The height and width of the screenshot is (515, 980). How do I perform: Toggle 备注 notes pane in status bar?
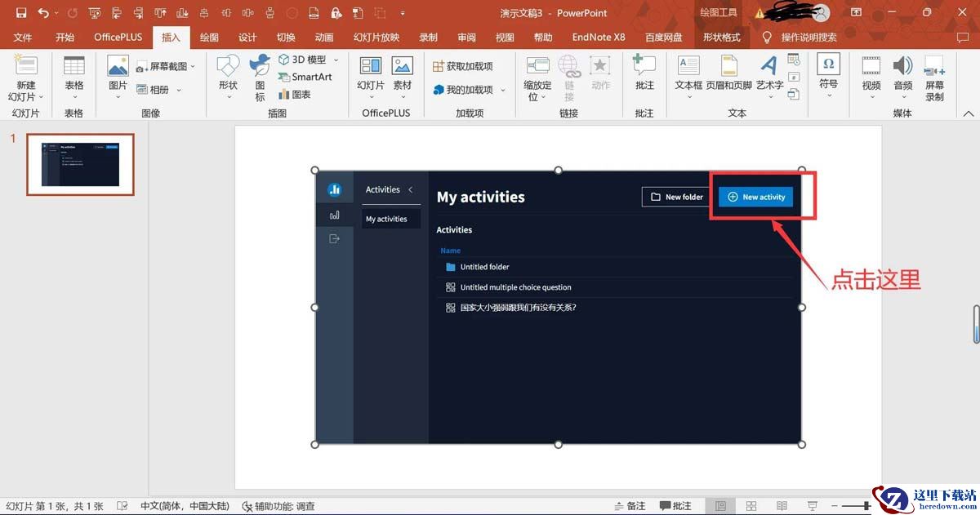click(x=630, y=506)
